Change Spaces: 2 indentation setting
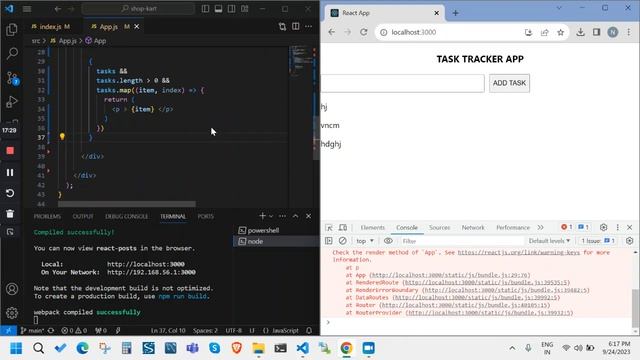 click(x=205, y=330)
